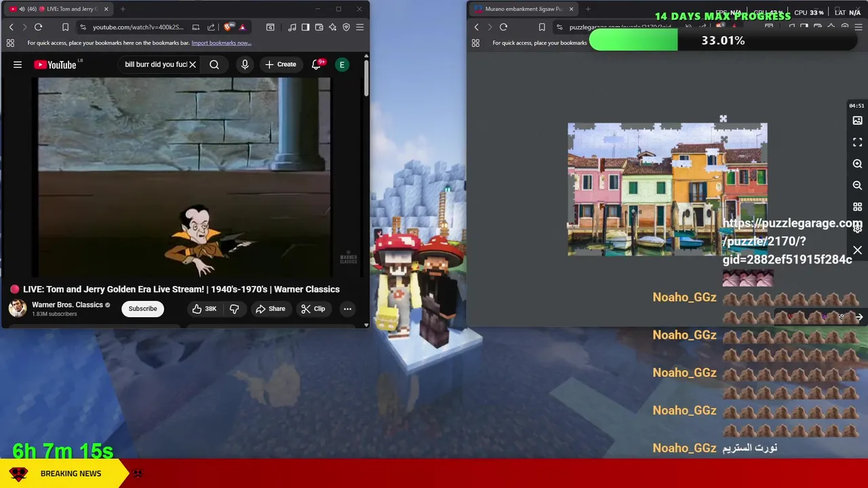
Task: Clear the YouTube search text
Action: click(x=193, y=64)
